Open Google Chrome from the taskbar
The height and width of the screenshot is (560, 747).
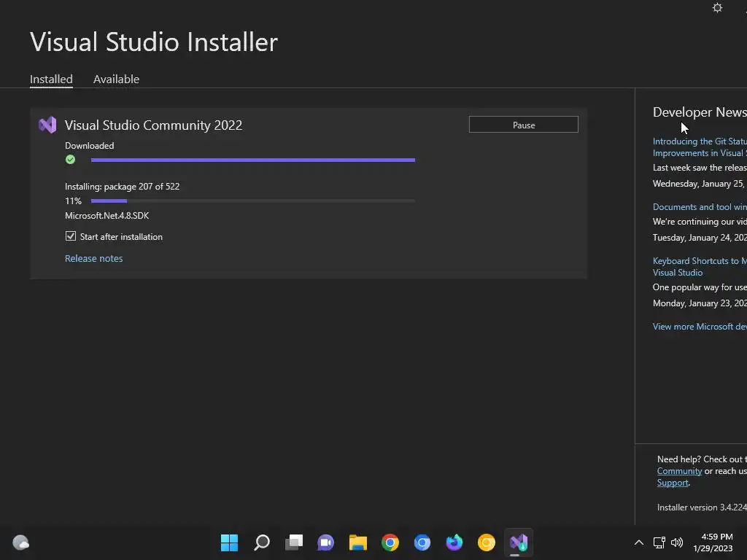coord(390,542)
